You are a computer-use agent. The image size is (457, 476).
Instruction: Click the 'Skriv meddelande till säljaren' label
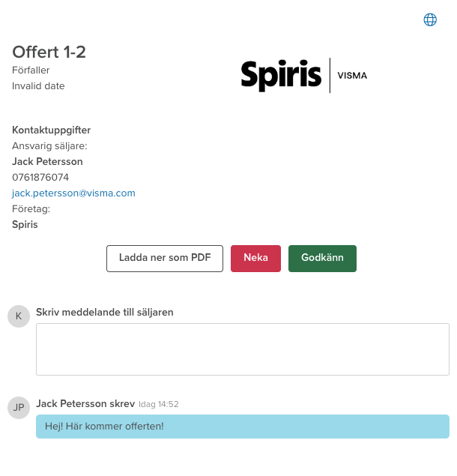(105, 312)
